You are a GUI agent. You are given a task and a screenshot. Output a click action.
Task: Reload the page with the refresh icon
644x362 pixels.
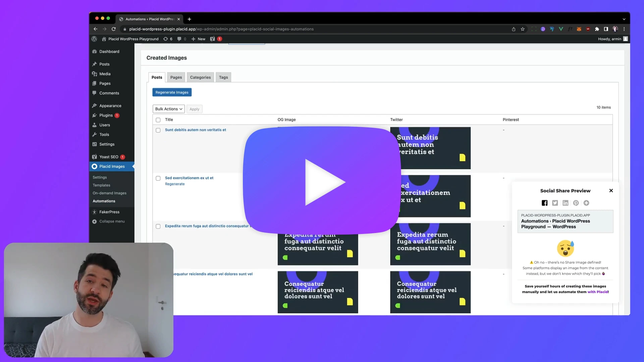[114, 29]
